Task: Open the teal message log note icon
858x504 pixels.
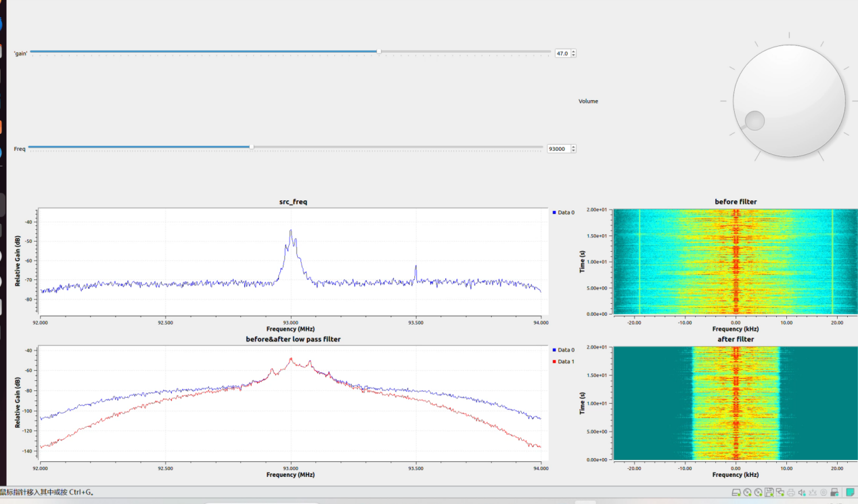Action: pyautogui.click(x=850, y=492)
